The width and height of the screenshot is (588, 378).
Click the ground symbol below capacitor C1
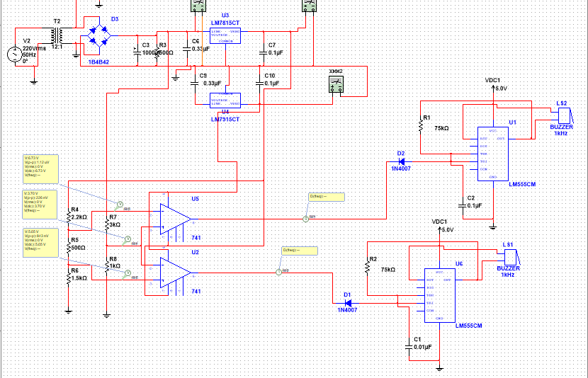(440, 369)
